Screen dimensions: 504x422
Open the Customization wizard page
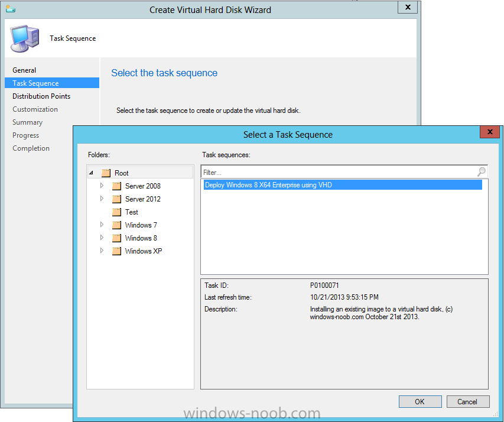pyautogui.click(x=35, y=109)
